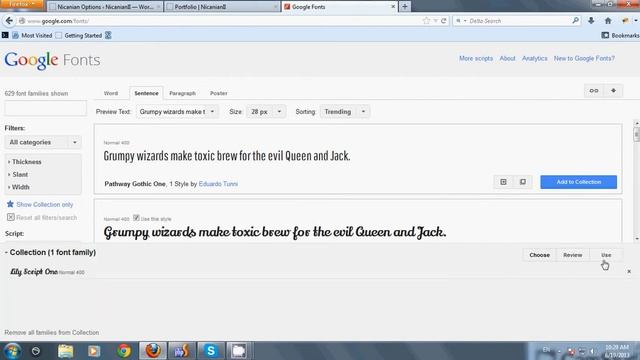Open Pathway Gothic One pop-out icon
640x360 pixels.
522,182
